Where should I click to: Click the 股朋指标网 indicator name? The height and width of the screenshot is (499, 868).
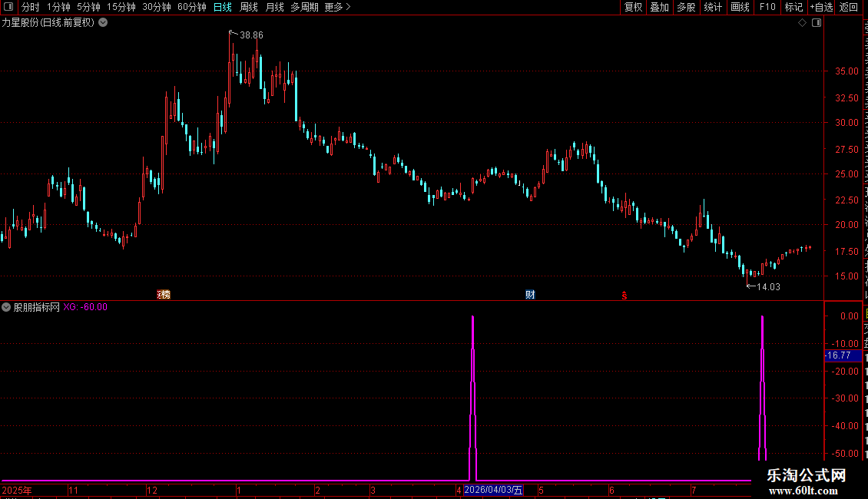pos(37,307)
